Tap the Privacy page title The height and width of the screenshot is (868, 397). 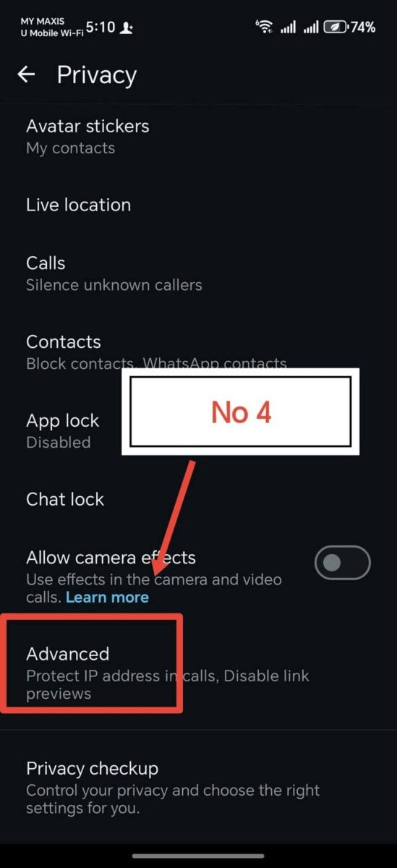coord(97,75)
